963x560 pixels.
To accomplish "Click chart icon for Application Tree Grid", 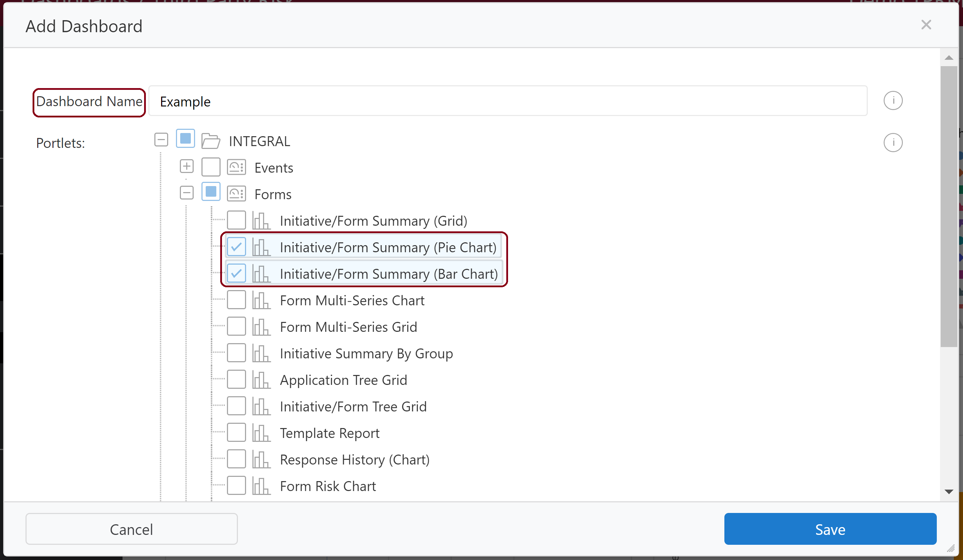I will (261, 380).
